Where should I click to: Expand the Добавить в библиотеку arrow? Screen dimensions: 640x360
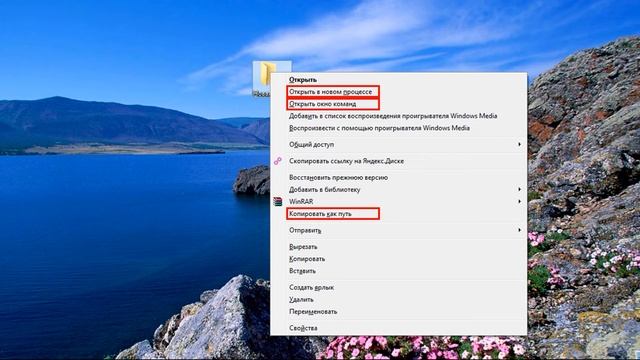tap(519, 189)
